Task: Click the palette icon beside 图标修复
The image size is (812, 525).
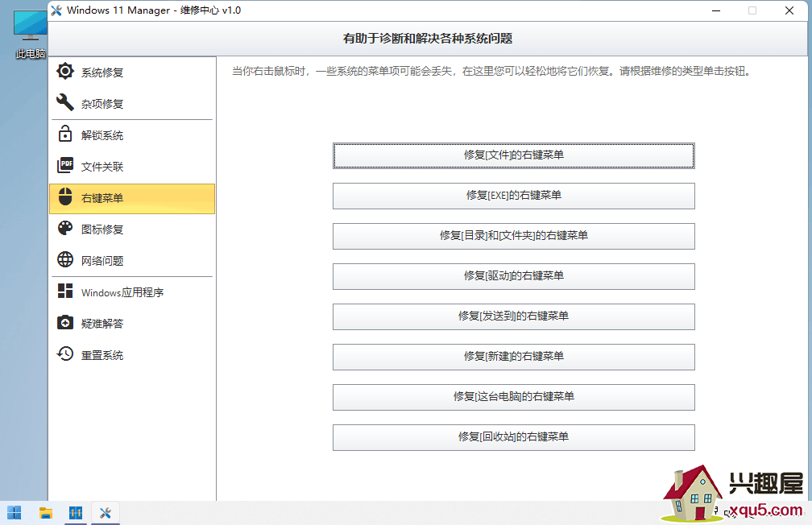Action: 65,229
